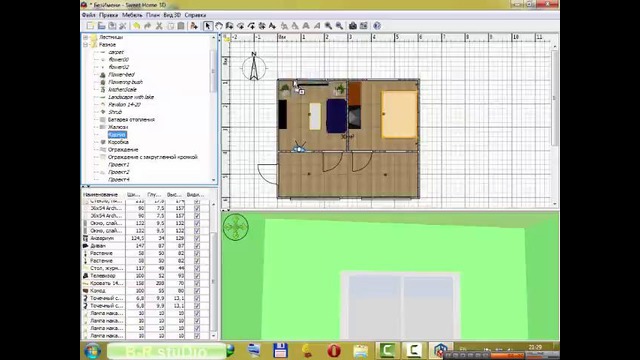Click the Save home toolbar icon

pos(112,26)
